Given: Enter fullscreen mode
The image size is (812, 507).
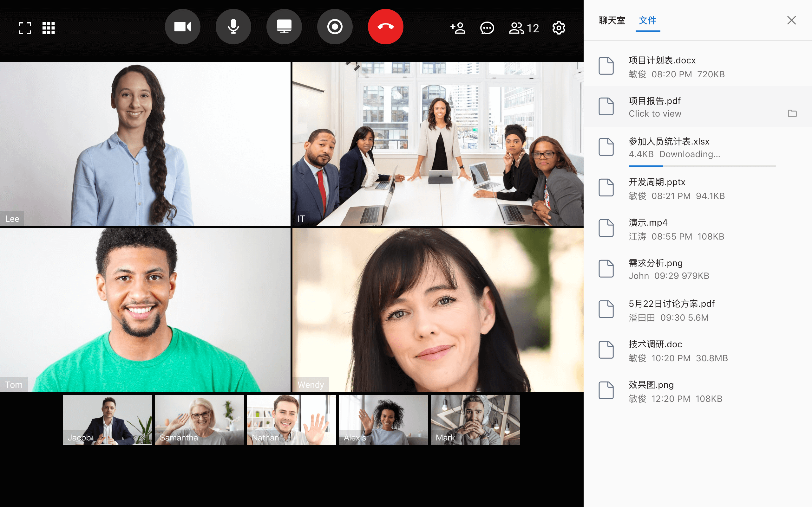Looking at the screenshot, I should (x=25, y=28).
